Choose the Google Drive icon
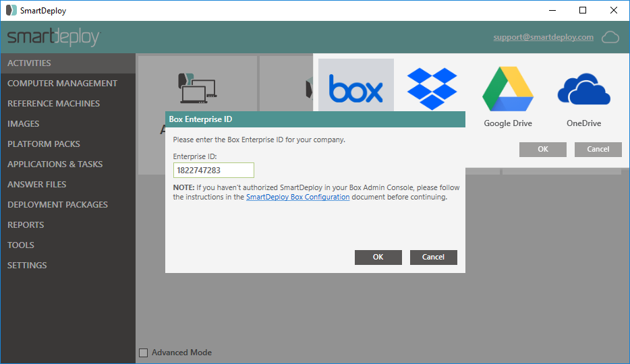This screenshot has width=630, height=364. point(508,89)
